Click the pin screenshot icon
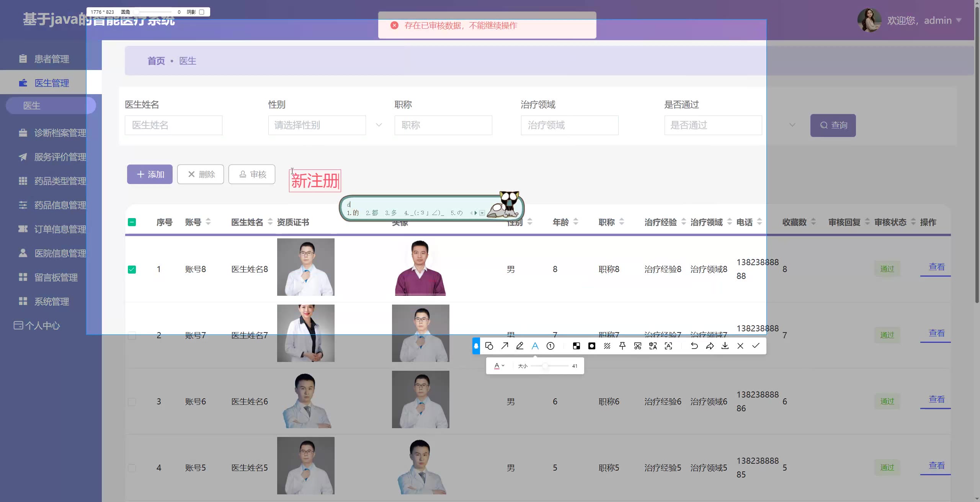This screenshot has height=502, width=980. click(x=622, y=346)
